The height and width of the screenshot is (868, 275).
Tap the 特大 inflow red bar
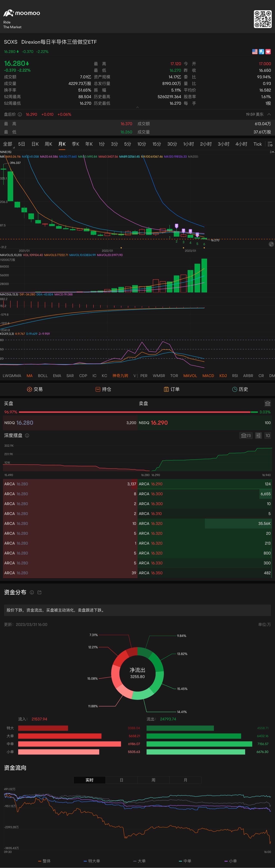tap(43, 728)
